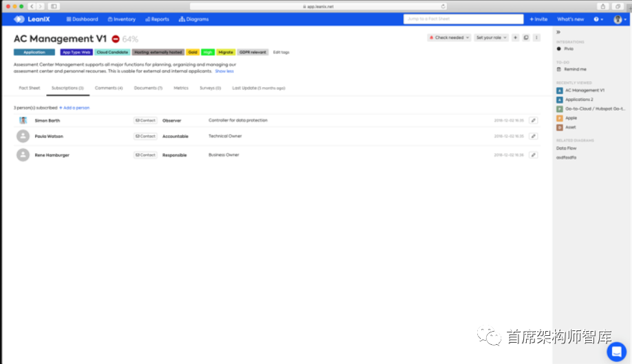Click Contact button for Rene Hamburger
The image size is (632, 364).
146,155
